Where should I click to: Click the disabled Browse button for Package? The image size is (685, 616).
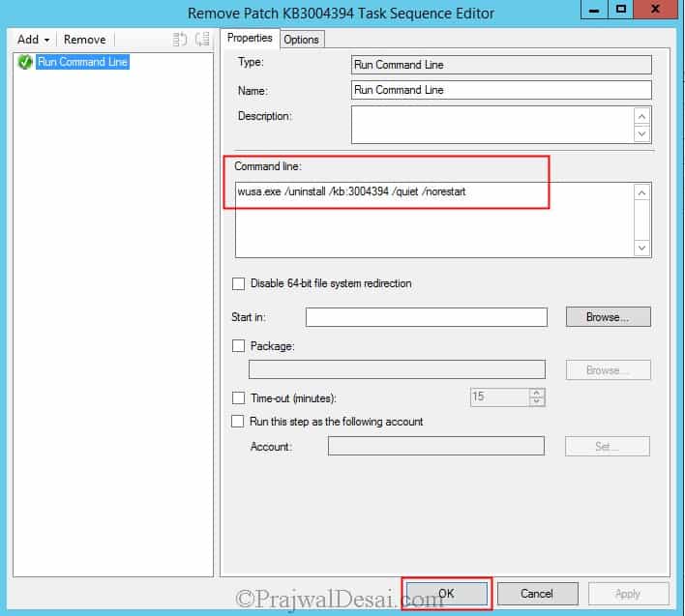pyautogui.click(x=609, y=370)
